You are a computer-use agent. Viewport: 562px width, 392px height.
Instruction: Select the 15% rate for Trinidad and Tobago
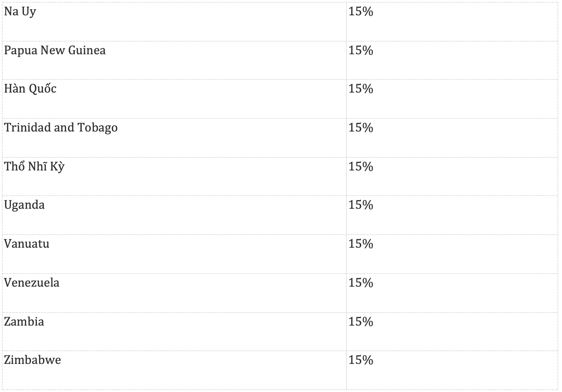tap(361, 128)
